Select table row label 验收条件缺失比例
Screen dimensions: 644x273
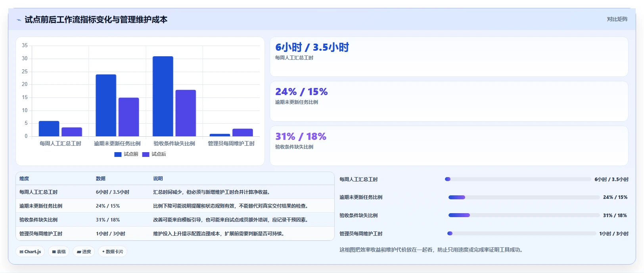pos(38,220)
